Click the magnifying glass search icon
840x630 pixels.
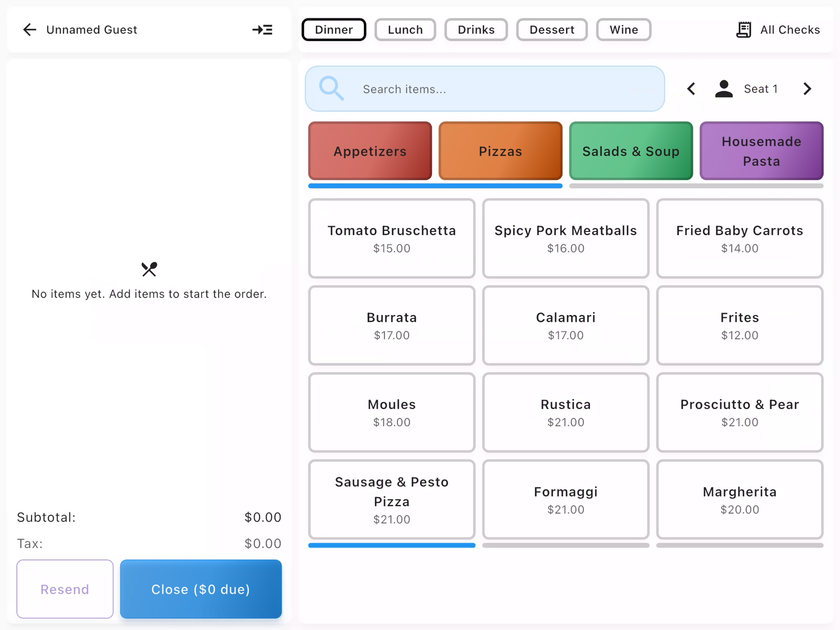pyautogui.click(x=331, y=88)
